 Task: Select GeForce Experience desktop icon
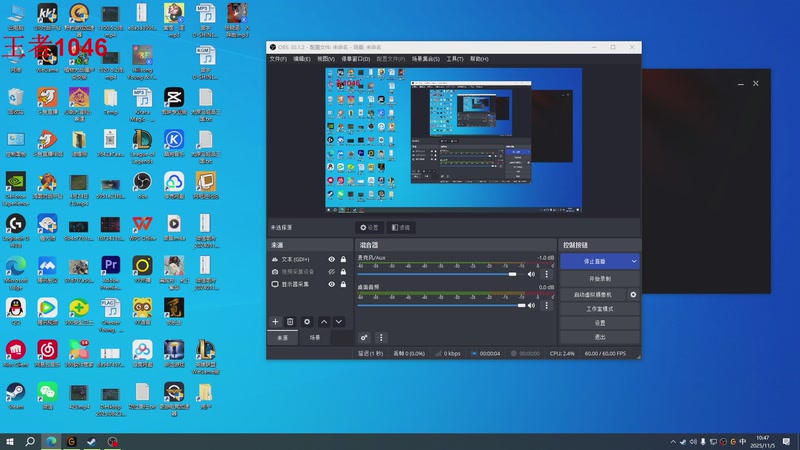16,189
